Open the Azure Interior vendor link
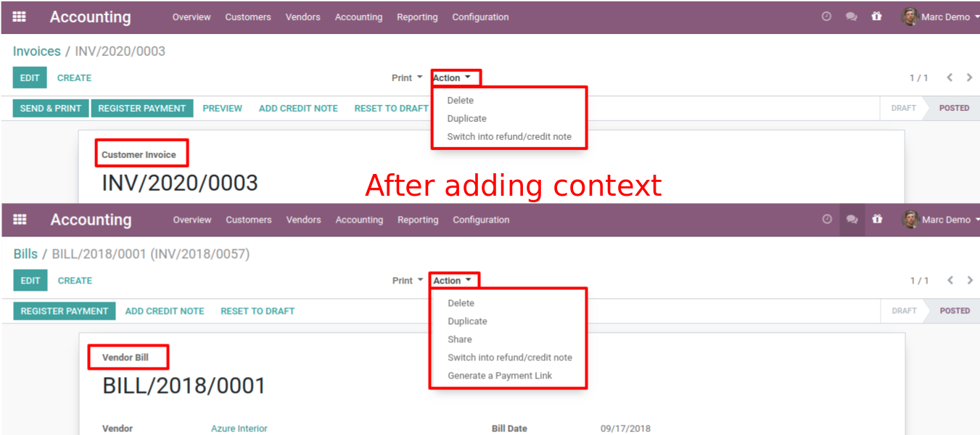The width and height of the screenshot is (980, 435). click(239, 428)
